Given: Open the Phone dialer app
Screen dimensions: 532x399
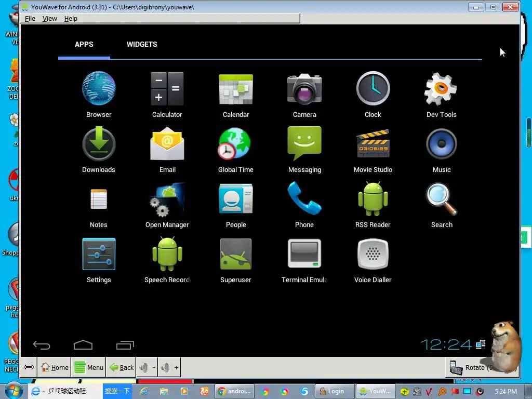Looking at the screenshot, I should click(x=304, y=198).
